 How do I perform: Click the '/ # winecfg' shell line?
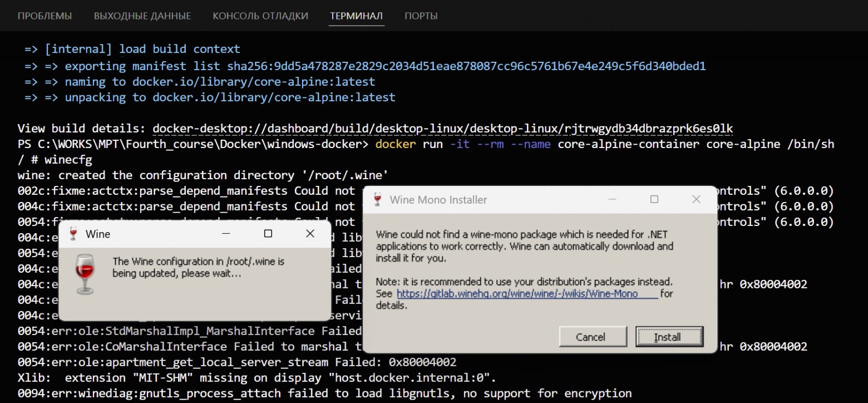tap(55, 160)
